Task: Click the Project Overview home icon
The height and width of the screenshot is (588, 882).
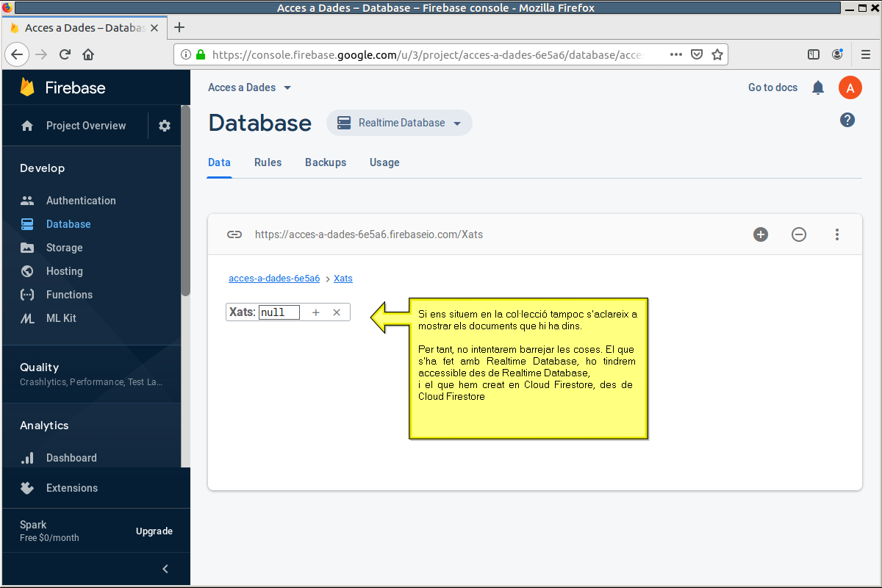Action: [27, 126]
